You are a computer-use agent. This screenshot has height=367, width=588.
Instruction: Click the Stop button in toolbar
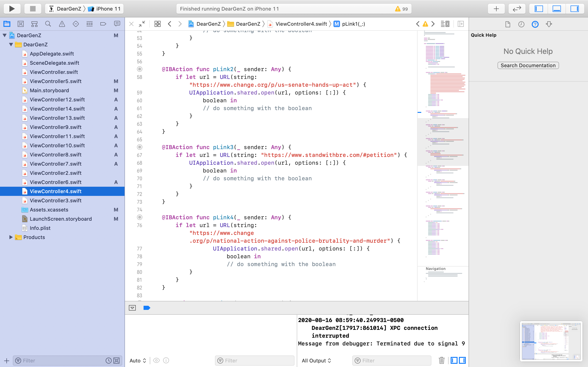click(x=33, y=9)
